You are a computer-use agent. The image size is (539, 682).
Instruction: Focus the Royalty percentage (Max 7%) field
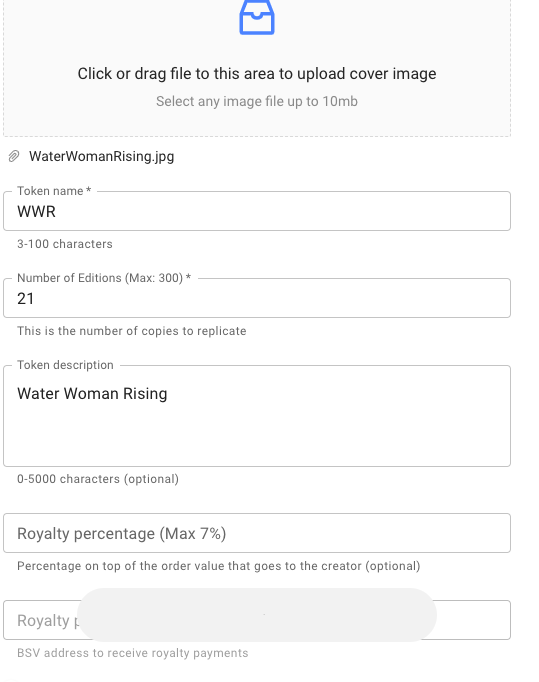click(257, 533)
